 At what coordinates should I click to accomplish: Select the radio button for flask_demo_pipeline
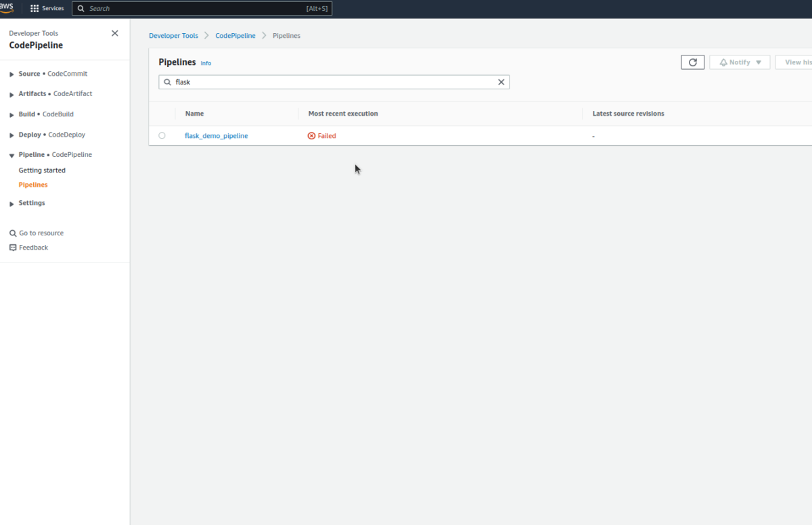(162, 135)
